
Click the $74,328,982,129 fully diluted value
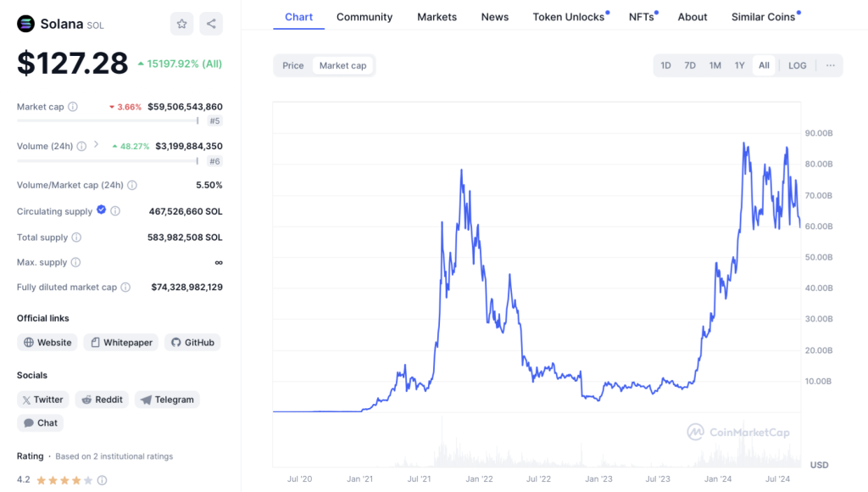click(187, 287)
